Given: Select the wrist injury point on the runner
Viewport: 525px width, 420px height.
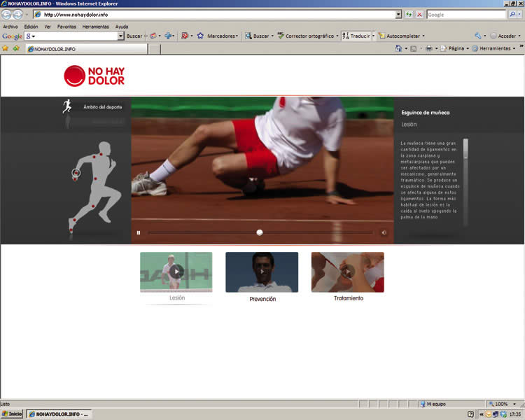Looking at the screenshot, I should click(x=76, y=173).
